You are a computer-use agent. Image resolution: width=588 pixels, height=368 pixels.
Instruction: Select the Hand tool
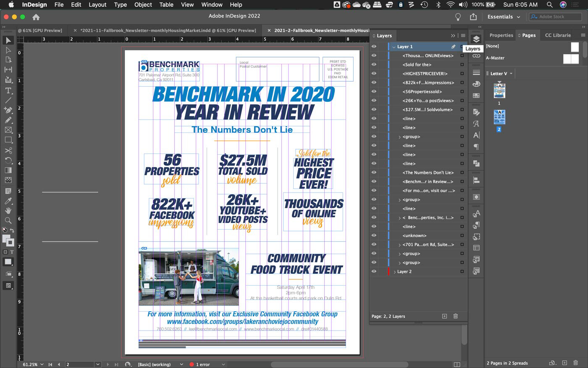point(8,211)
